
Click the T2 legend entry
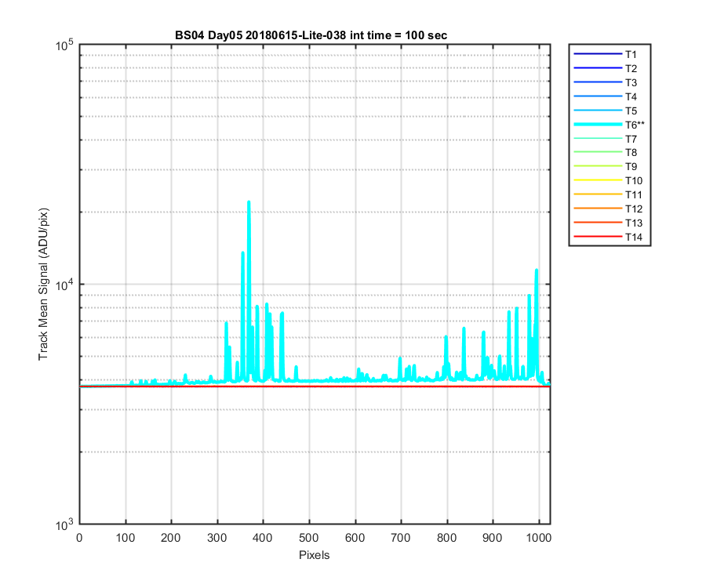tap(605, 68)
